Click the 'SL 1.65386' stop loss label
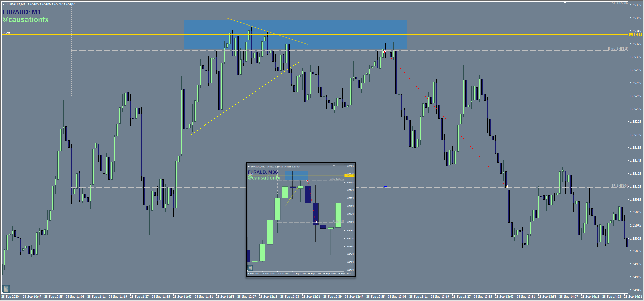The height and width of the screenshot is (301, 644). [619, 3]
